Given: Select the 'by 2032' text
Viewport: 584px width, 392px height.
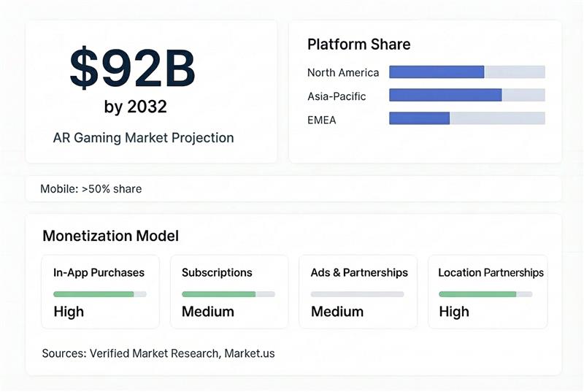Looking at the screenshot, I should (x=135, y=107).
